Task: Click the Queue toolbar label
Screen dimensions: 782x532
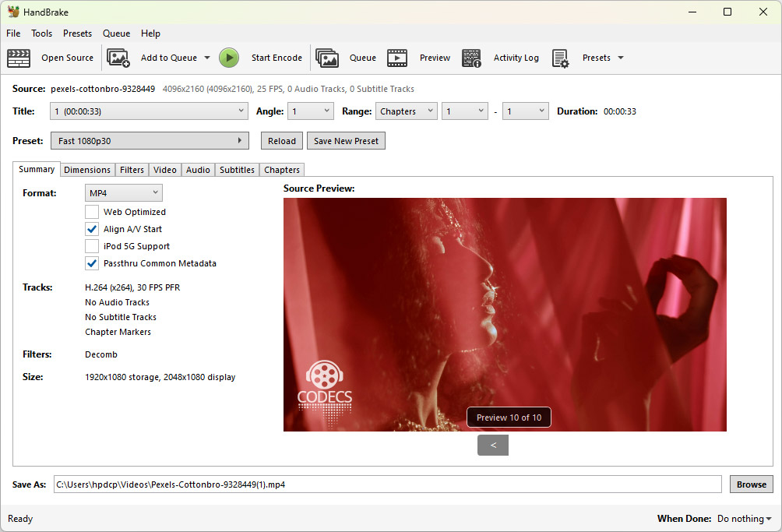Action: (x=363, y=58)
